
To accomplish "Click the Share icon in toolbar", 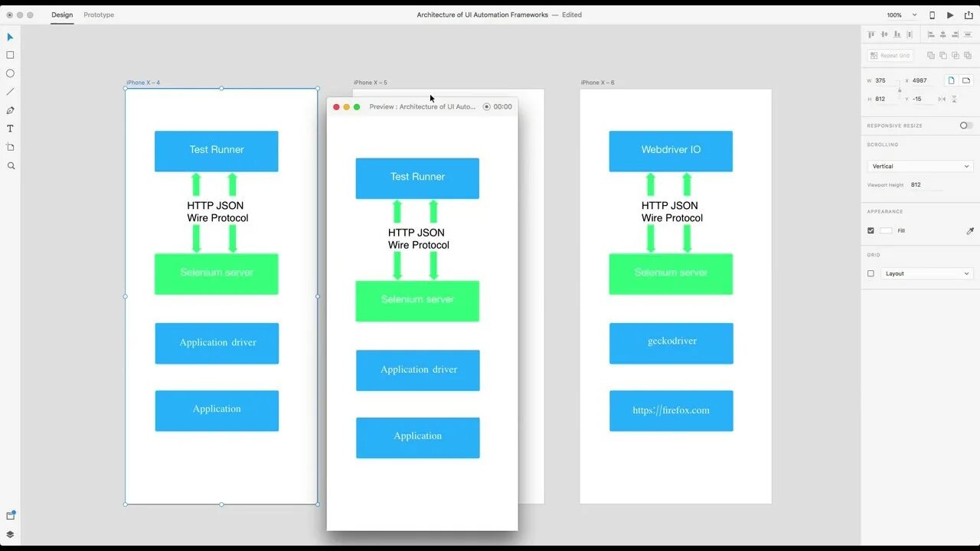I will click(x=969, y=15).
